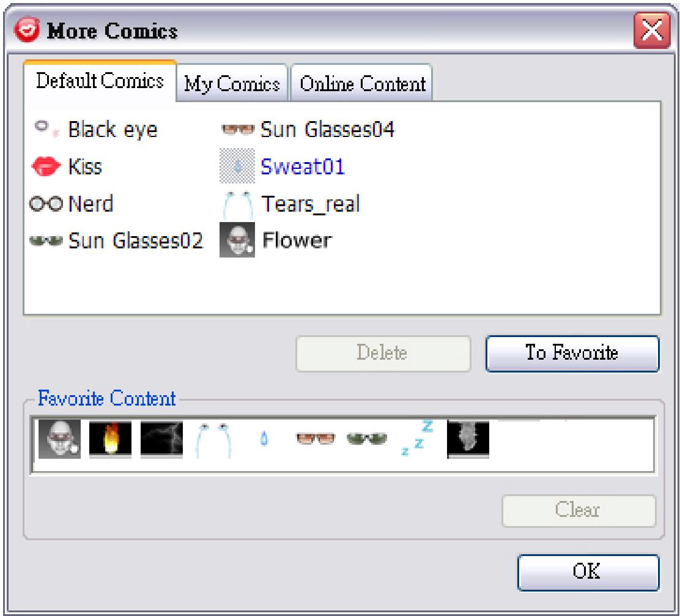
Task: Pick the tears favorite icon
Action: (213, 440)
